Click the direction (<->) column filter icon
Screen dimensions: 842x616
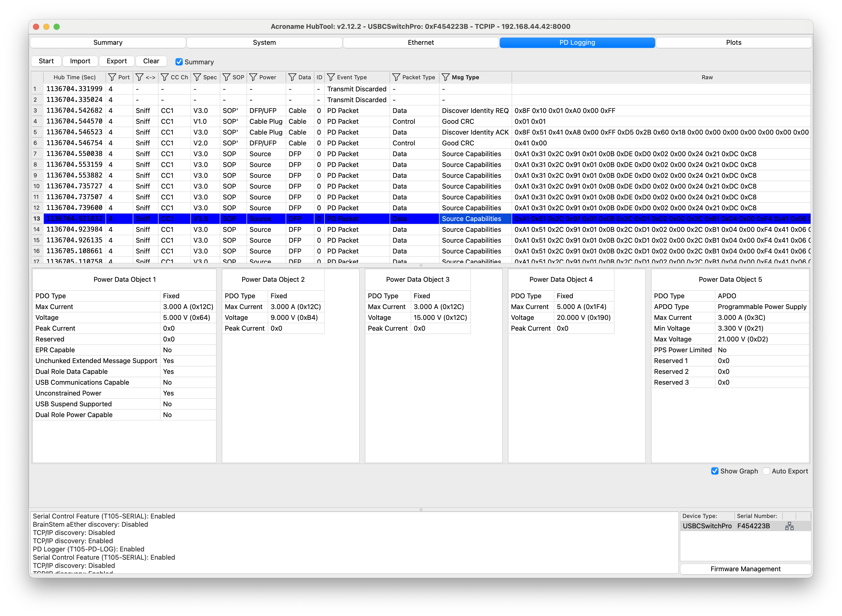tap(139, 77)
